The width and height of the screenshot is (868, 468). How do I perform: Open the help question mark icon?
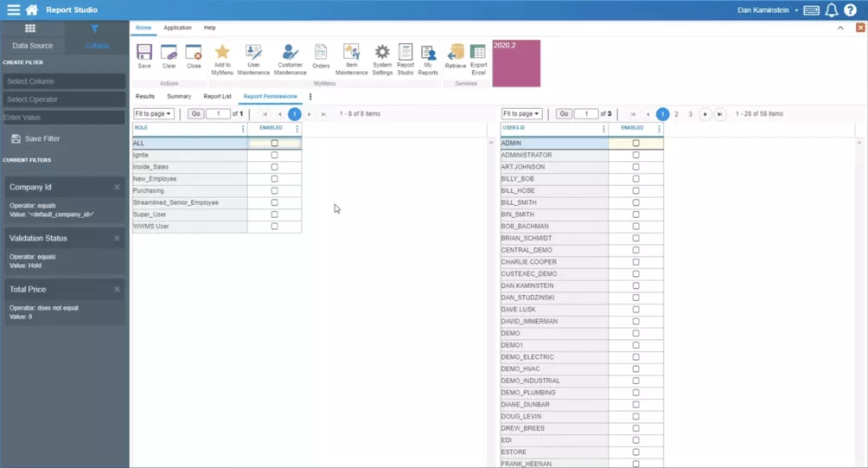click(851, 10)
